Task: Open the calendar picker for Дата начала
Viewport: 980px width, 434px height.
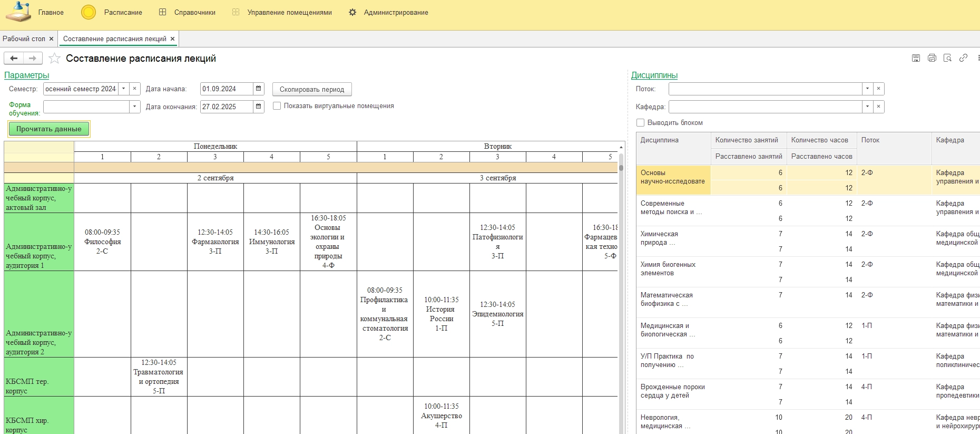Action: pos(259,89)
